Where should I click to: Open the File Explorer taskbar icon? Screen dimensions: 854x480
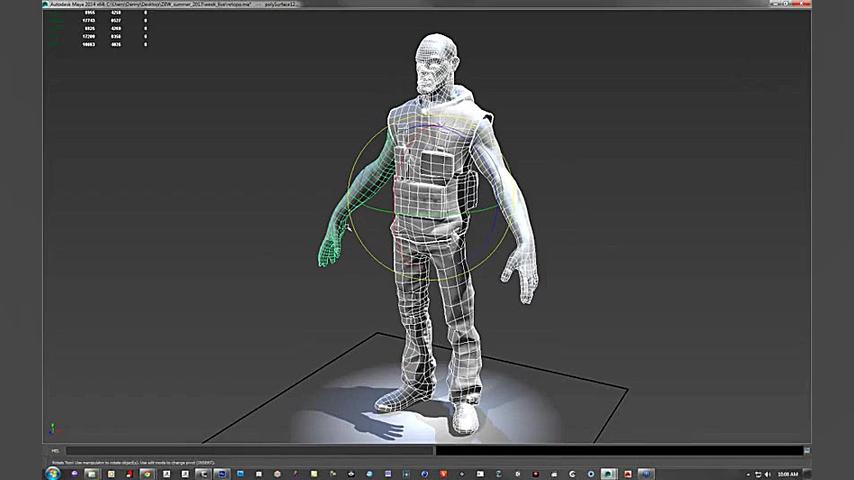92,474
